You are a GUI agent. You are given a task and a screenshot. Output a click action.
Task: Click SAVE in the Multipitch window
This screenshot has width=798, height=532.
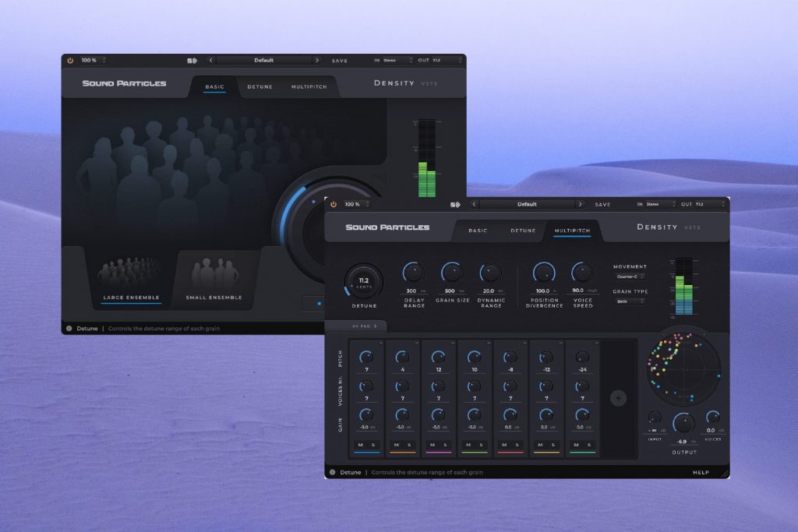(602, 204)
